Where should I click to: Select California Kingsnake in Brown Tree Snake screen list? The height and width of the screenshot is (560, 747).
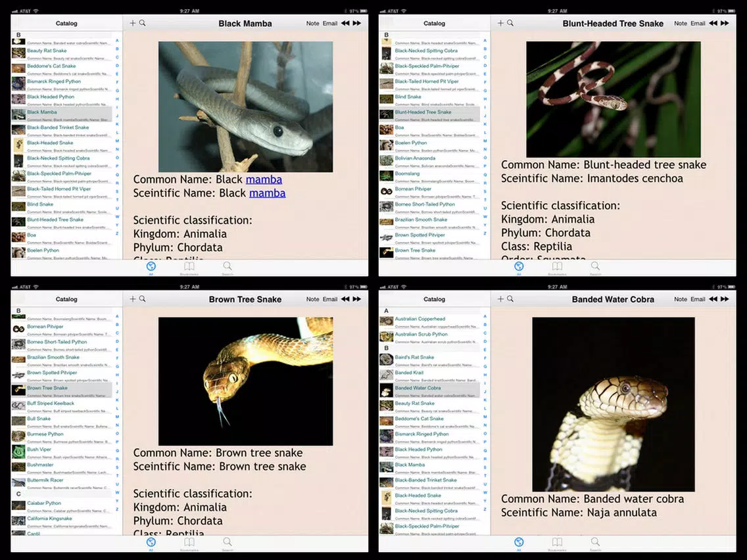pos(62,521)
